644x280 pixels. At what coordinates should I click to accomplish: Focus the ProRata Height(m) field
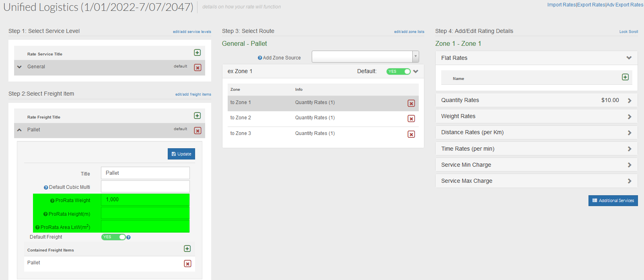pyautogui.click(x=145, y=213)
